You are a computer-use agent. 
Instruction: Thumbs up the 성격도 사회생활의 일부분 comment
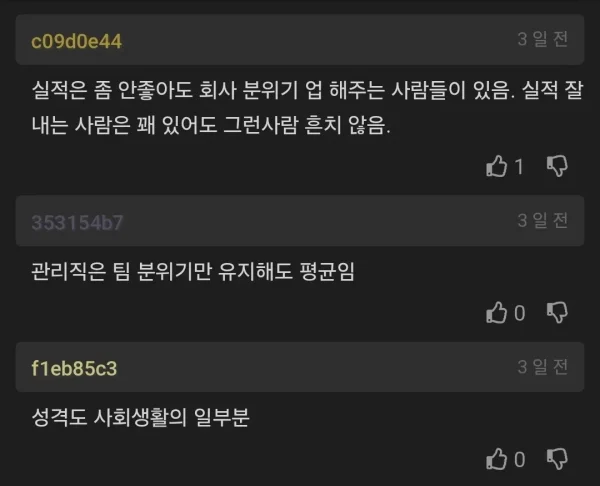(x=496, y=459)
